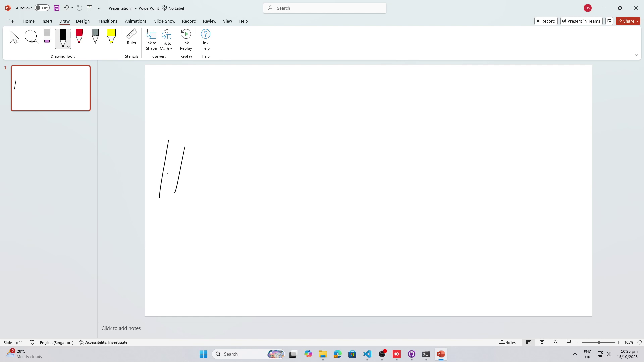Expand Ink to Math dropdown
This screenshot has height=362, width=644.
(x=171, y=49)
